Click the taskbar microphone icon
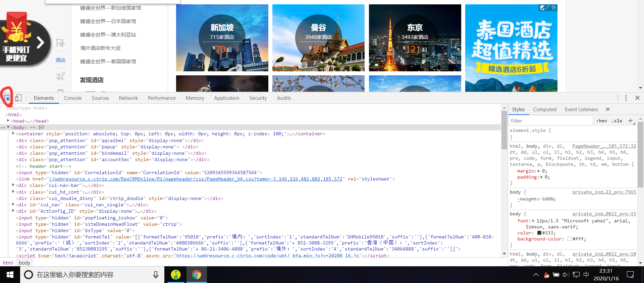This screenshot has width=644, height=283. click(156, 275)
